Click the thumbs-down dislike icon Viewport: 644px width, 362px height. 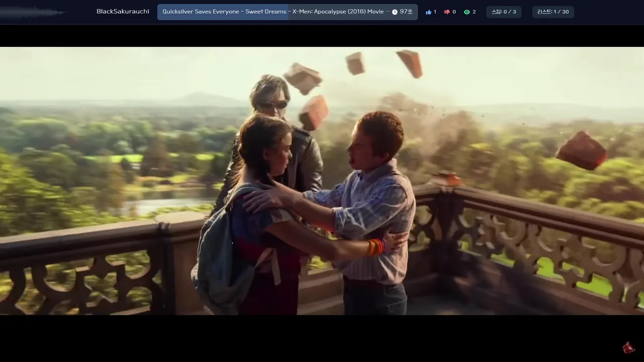click(x=447, y=12)
